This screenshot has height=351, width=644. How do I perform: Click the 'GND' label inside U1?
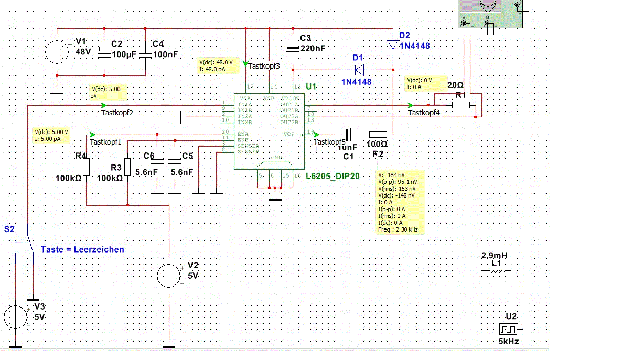click(x=276, y=158)
